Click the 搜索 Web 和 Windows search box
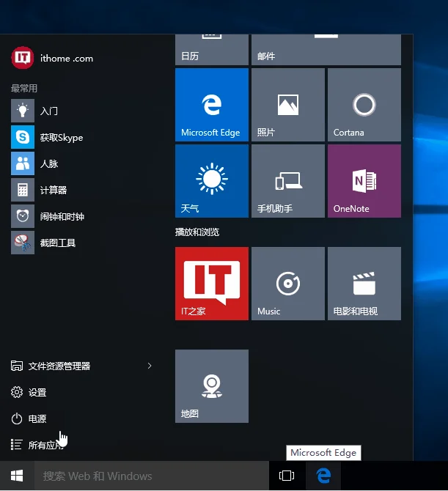 (x=151, y=476)
